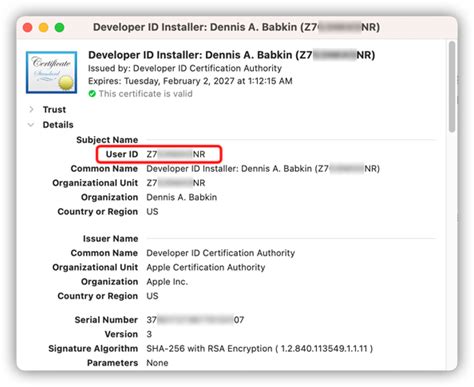474x387 pixels.
Task: Click the Issuer Country or Region value US
Action: click(152, 296)
